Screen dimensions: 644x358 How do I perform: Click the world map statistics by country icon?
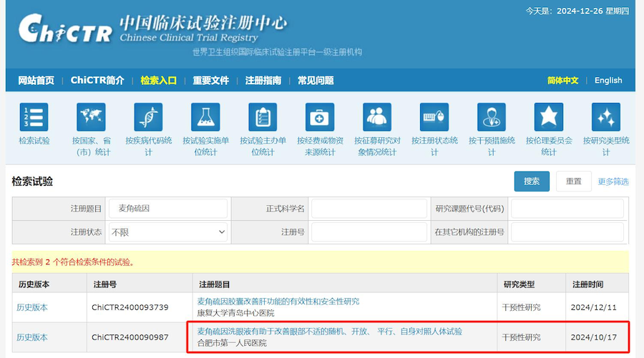[x=91, y=117]
